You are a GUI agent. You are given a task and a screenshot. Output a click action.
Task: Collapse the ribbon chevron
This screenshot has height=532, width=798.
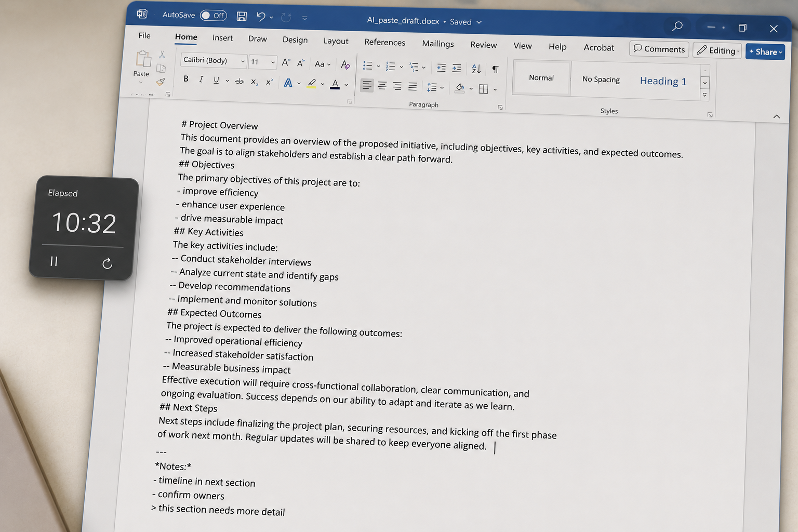pyautogui.click(x=776, y=116)
